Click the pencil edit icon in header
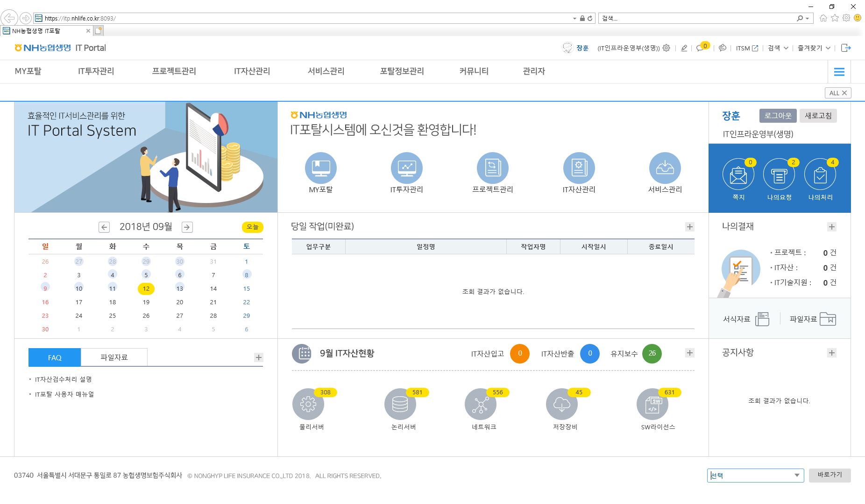The height and width of the screenshot is (504, 865). [684, 48]
